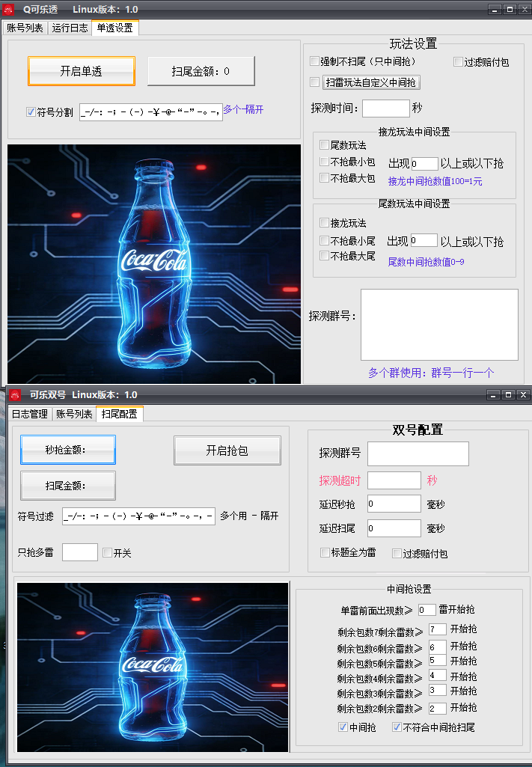This screenshot has width=532, height=767.
Task: Click 多个群使用：群号一行一个 hint text
Action: (x=431, y=373)
